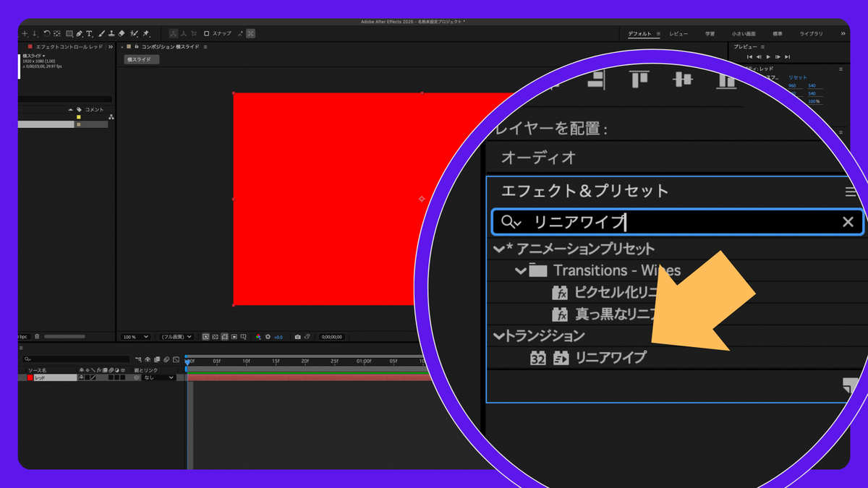This screenshot has height=488, width=868.
Task: Click the timeline search field
Action: tap(77, 359)
